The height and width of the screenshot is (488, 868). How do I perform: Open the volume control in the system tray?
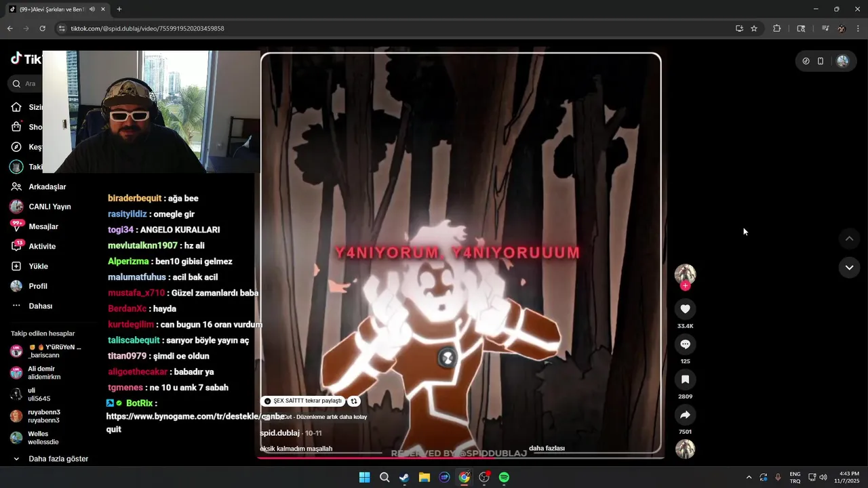[x=823, y=477]
